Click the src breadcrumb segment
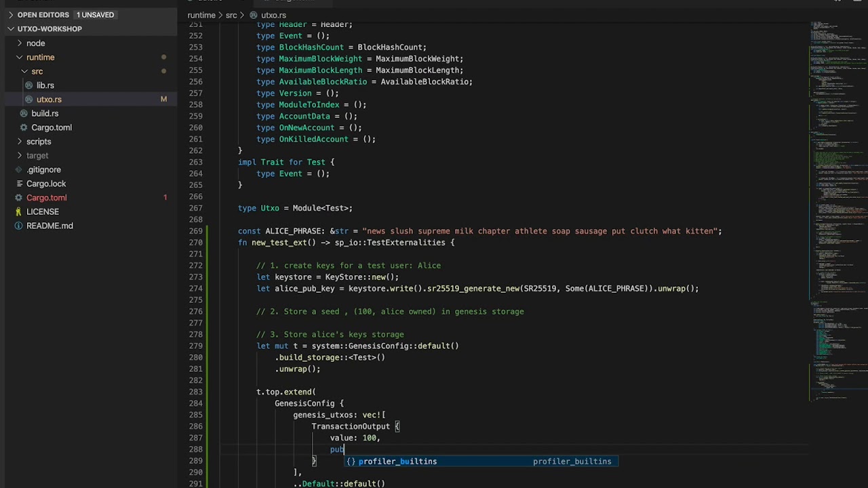The height and width of the screenshot is (488, 868). pyautogui.click(x=231, y=15)
